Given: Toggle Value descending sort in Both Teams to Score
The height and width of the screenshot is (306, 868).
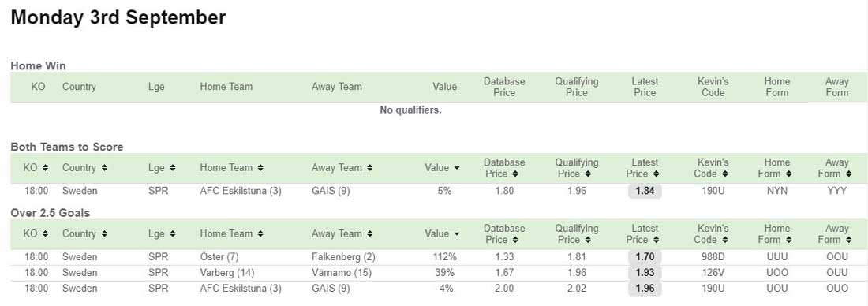Looking at the screenshot, I should click(457, 168).
